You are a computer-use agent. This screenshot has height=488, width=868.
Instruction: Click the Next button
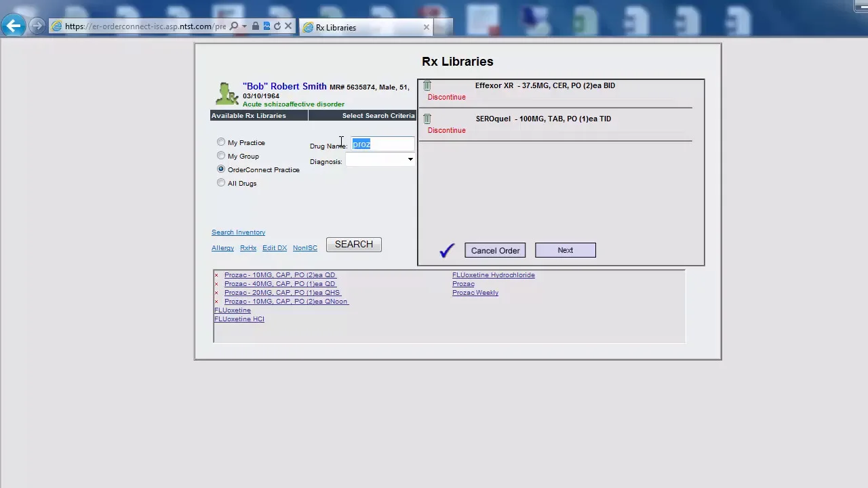(566, 251)
